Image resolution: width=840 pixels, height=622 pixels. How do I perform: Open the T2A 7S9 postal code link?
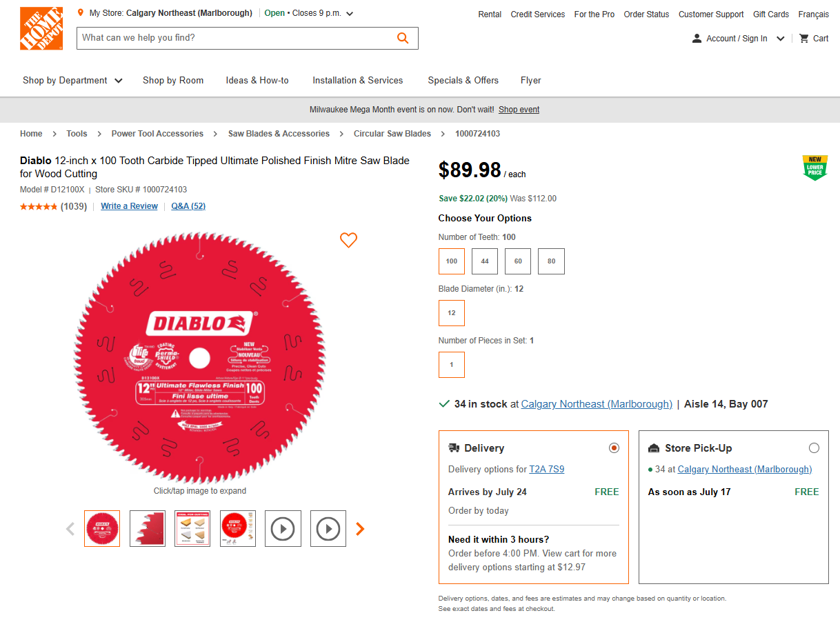546,470
